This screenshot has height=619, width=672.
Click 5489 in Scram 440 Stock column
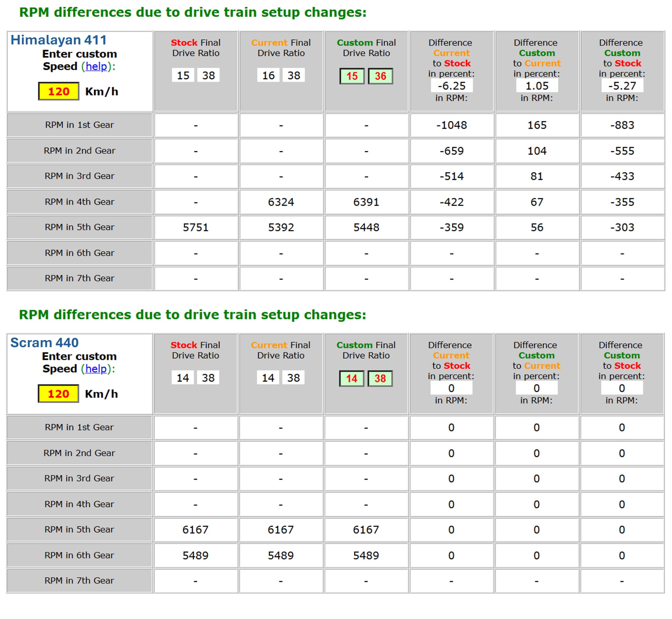coord(195,556)
